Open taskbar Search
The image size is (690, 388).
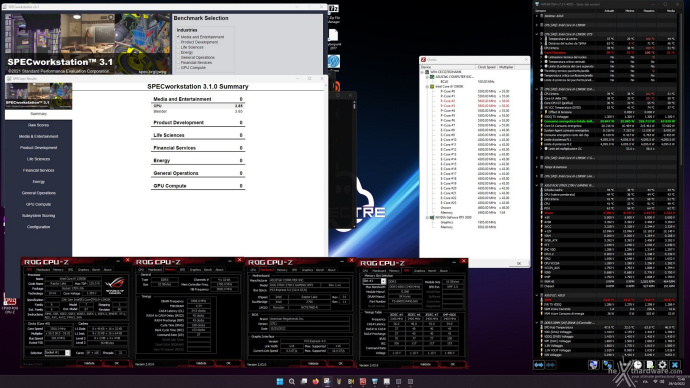pyautogui.click(x=291, y=381)
